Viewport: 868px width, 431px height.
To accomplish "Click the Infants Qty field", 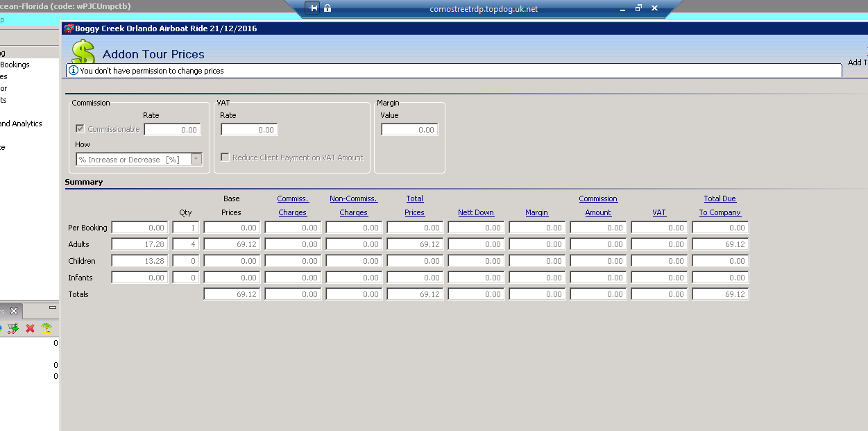I will pyautogui.click(x=186, y=278).
